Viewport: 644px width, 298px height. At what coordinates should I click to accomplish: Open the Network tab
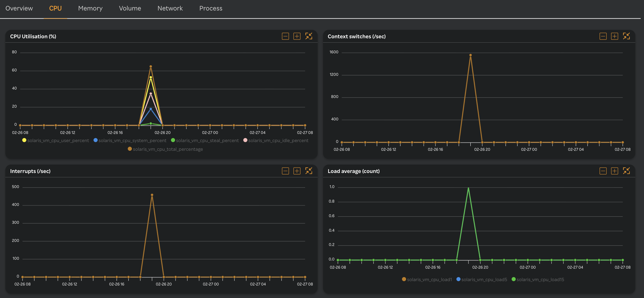pyautogui.click(x=170, y=8)
